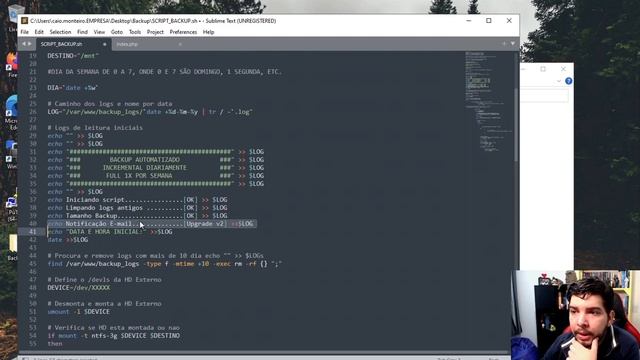Open the Tools menu
Image resolution: width=640 pixels, height=360 pixels.
pyautogui.click(x=135, y=32)
